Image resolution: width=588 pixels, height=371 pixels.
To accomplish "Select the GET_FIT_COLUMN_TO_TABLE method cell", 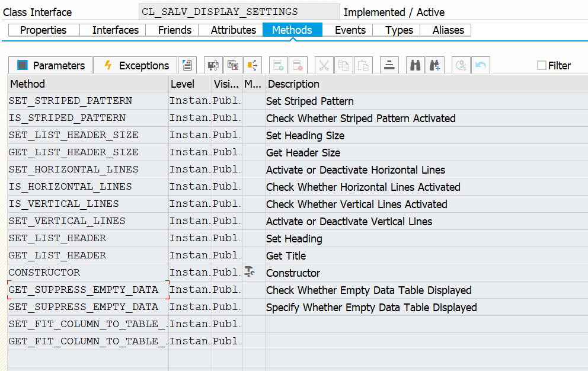I will tap(88, 342).
